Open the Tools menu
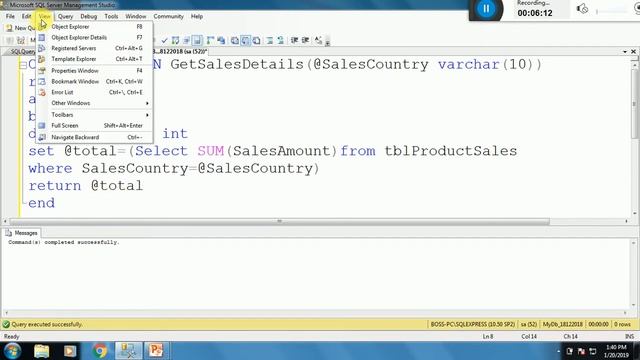This screenshot has width=640, height=360. coord(111,16)
